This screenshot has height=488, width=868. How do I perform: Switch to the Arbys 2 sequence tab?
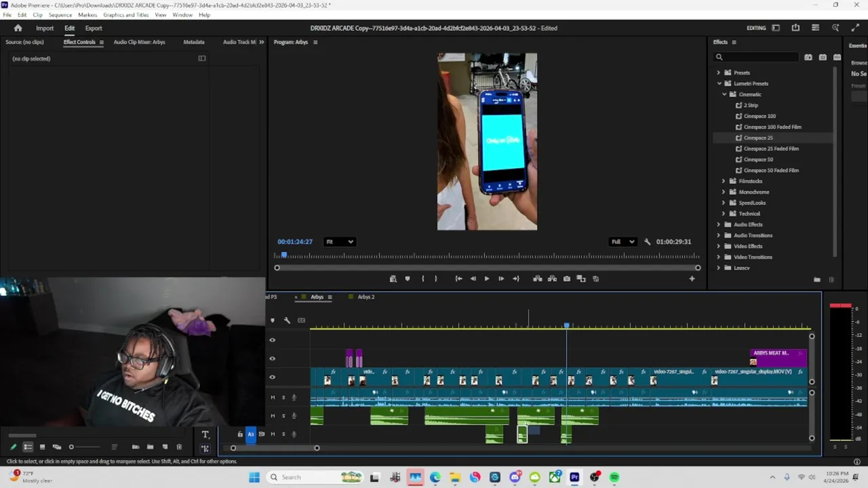[366, 297]
